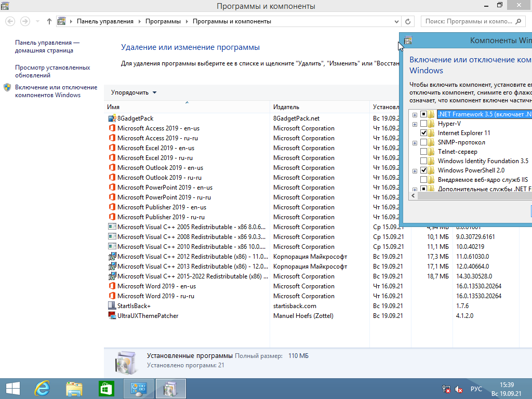Sort list by Издатель column header

(x=320, y=107)
